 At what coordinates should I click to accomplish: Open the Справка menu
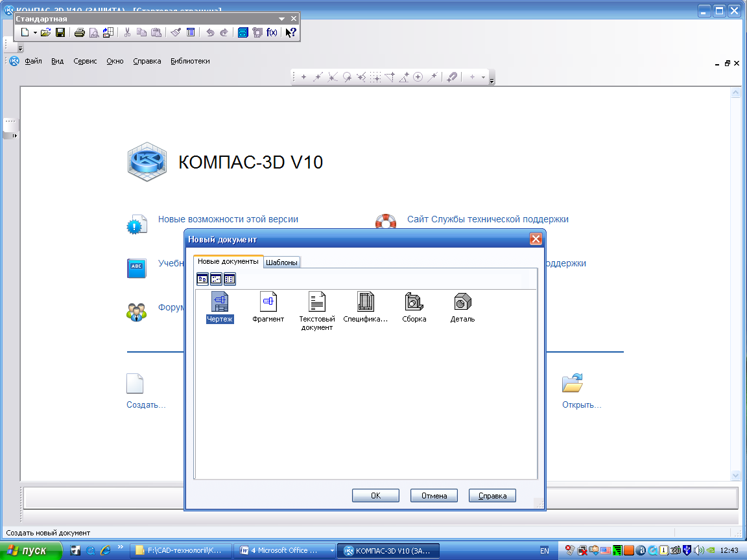(147, 61)
